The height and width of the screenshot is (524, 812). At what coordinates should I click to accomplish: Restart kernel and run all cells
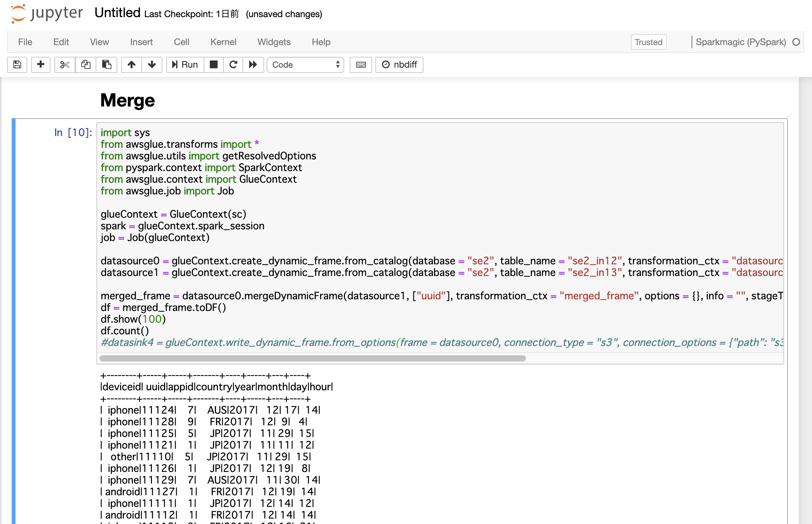pos(253,65)
